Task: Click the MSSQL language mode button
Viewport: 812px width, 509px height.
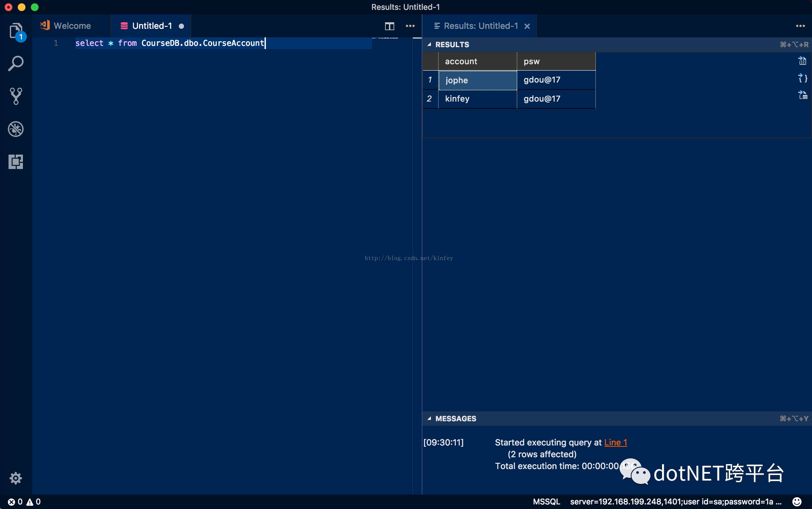Action: click(546, 501)
